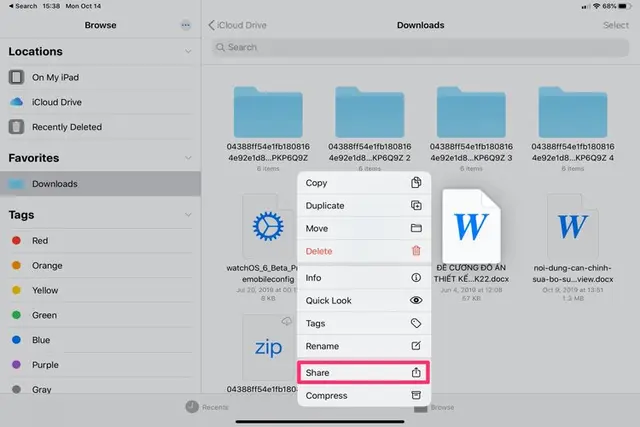The height and width of the screenshot is (427, 640).
Task: Choose Compress from the context menu
Action: [364, 395]
